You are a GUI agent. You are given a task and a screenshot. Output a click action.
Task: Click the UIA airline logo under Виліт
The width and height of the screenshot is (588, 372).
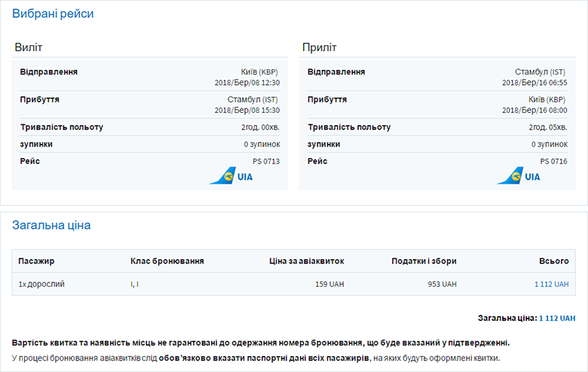click(x=231, y=176)
